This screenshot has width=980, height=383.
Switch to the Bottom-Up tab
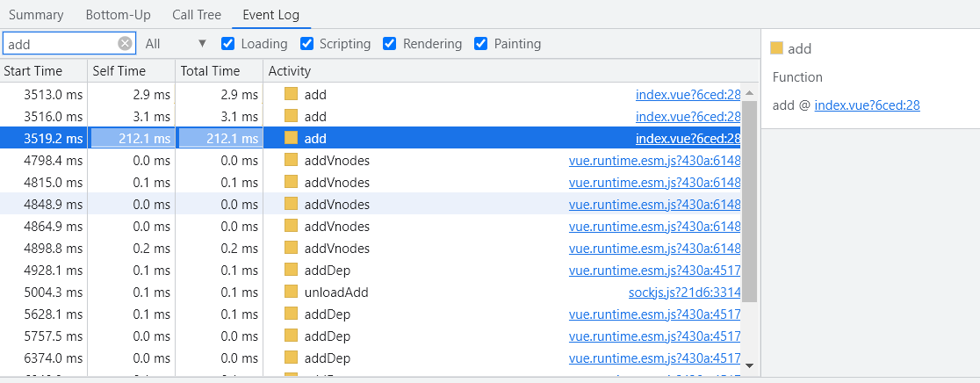[119, 15]
